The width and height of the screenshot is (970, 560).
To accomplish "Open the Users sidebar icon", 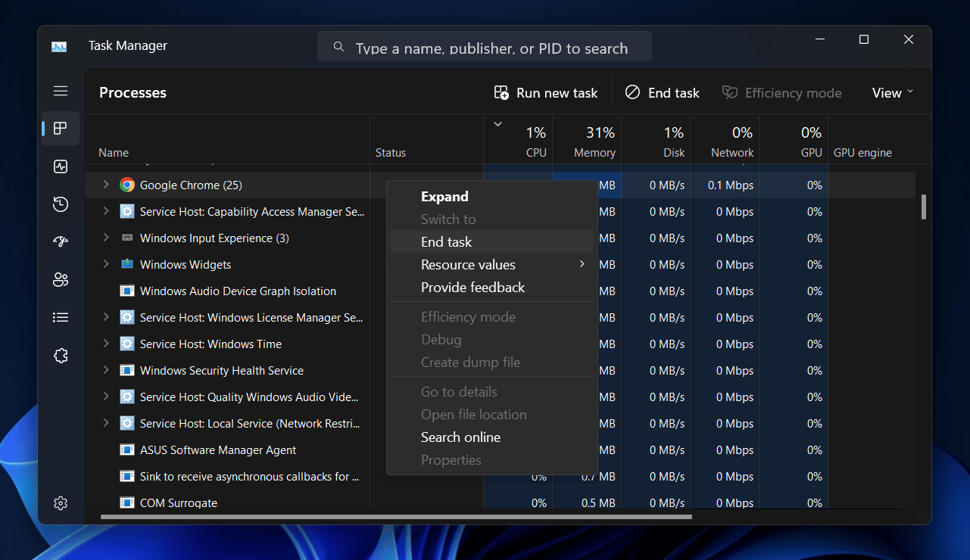I will [x=61, y=280].
